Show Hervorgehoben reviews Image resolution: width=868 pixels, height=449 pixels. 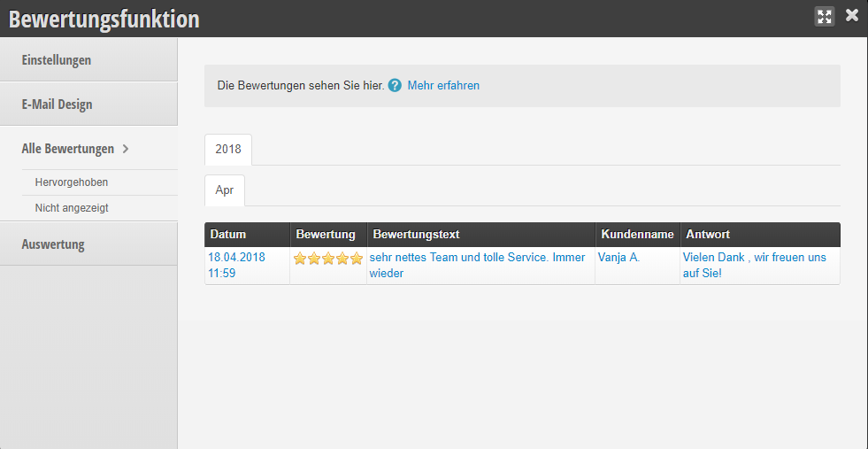72,182
